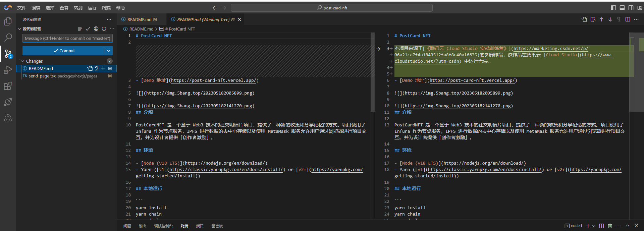Stage changes for README.md with plus icon
The height and width of the screenshot is (231, 644).
(x=103, y=68)
